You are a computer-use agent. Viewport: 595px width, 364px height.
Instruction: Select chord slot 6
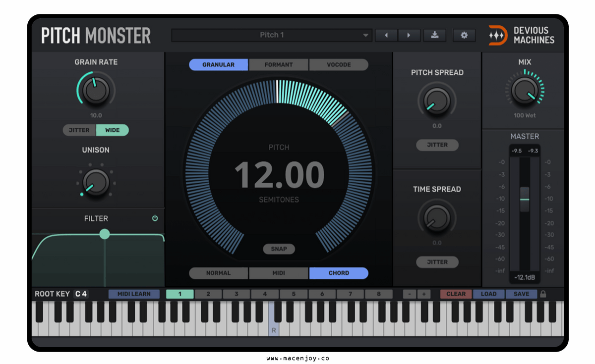tap(321, 294)
